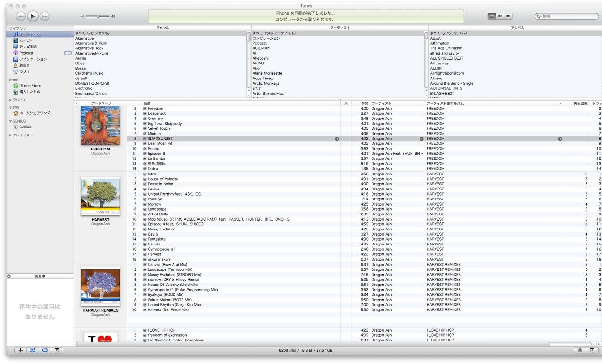Open 購入したもの purchased list
602x364 pixels.
coord(40,92)
